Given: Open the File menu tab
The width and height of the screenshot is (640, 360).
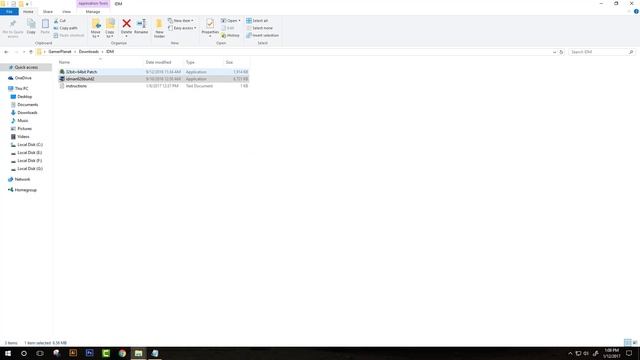Looking at the screenshot, I should 9,11.
